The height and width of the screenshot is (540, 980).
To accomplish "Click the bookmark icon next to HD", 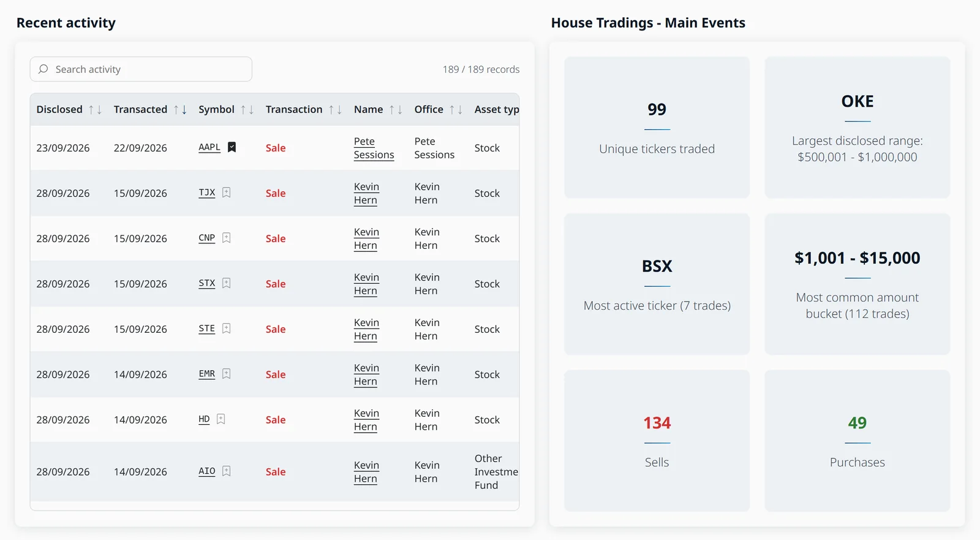I will tap(221, 419).
